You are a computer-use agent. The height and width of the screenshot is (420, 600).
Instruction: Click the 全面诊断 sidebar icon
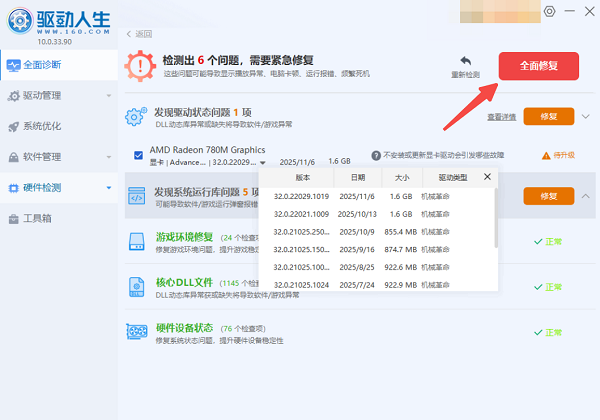tap(14, 65)
